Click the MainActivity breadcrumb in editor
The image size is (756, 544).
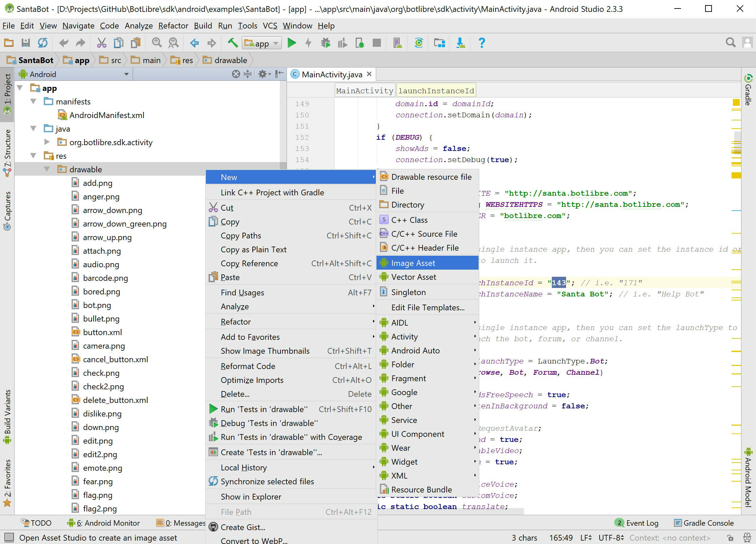click(365, 91)
